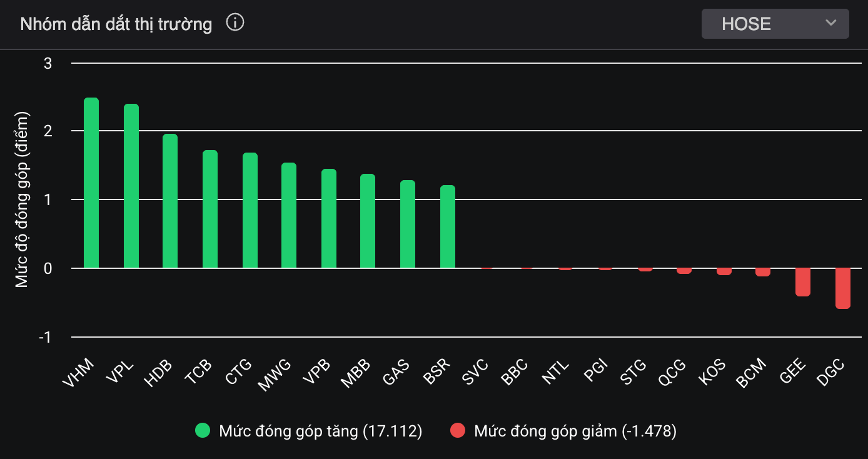Viewport: 868px width, 459px height.
Task: Select the red GEE negative bar
Action: pos(803,282)
